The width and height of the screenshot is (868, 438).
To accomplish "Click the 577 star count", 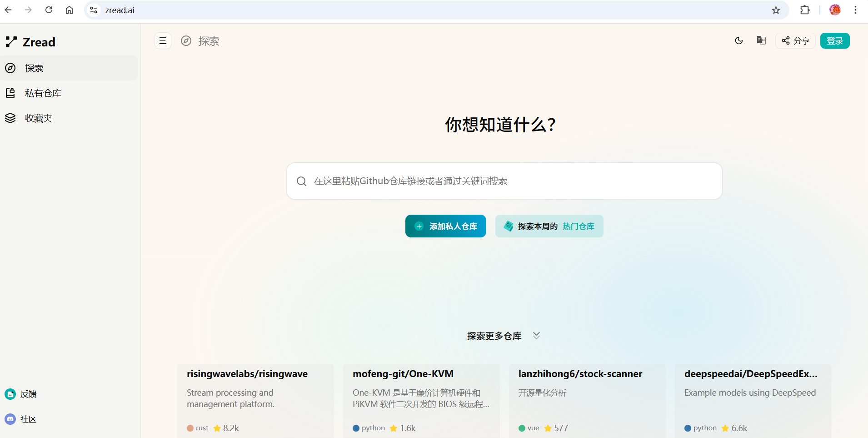I will point(561,428).
